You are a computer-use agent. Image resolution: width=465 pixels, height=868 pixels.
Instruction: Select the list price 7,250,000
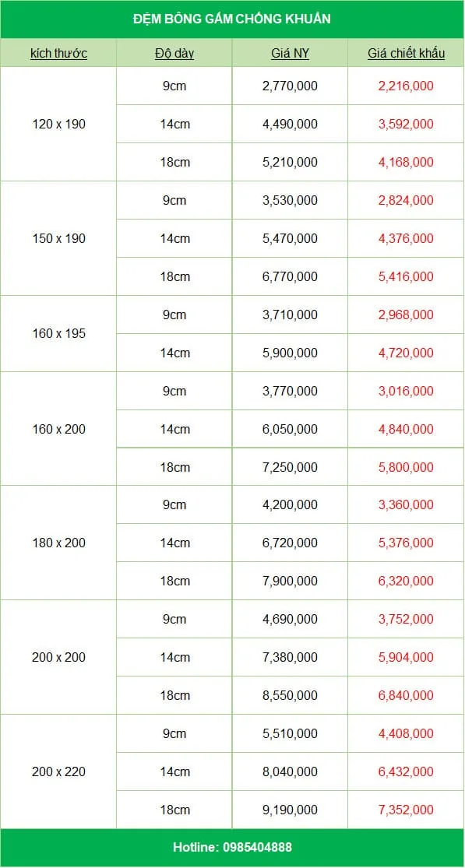click(290, 467)
